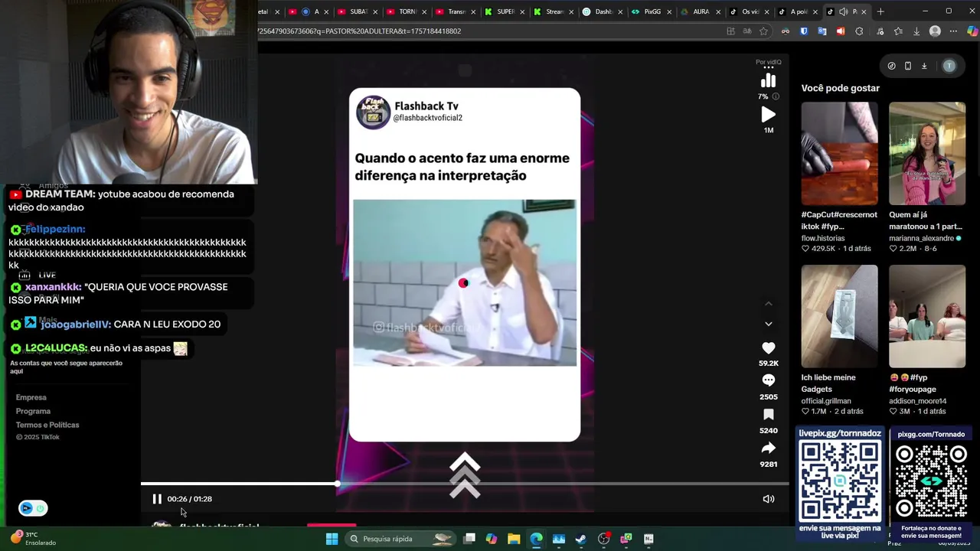
Task: Switch to the Os víd TikTok browser tab
Action: (x=750, y=11)
